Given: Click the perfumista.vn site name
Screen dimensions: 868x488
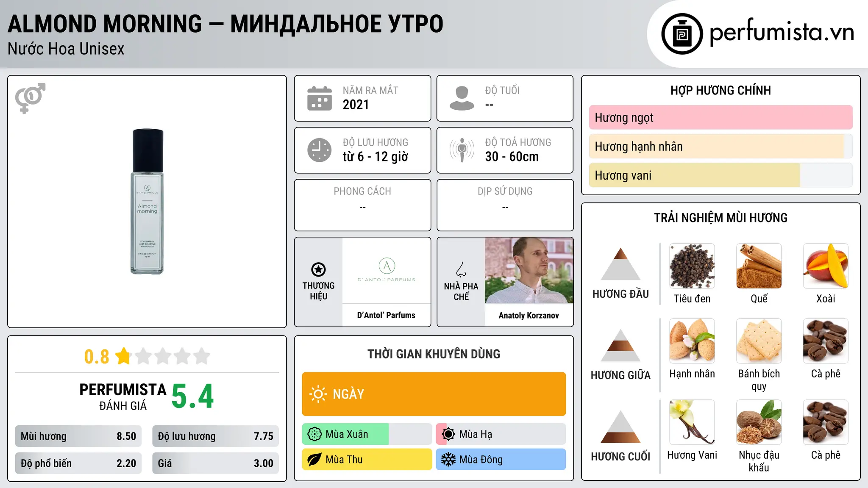Looking at the screenshot, I should (x=782, y=32).
